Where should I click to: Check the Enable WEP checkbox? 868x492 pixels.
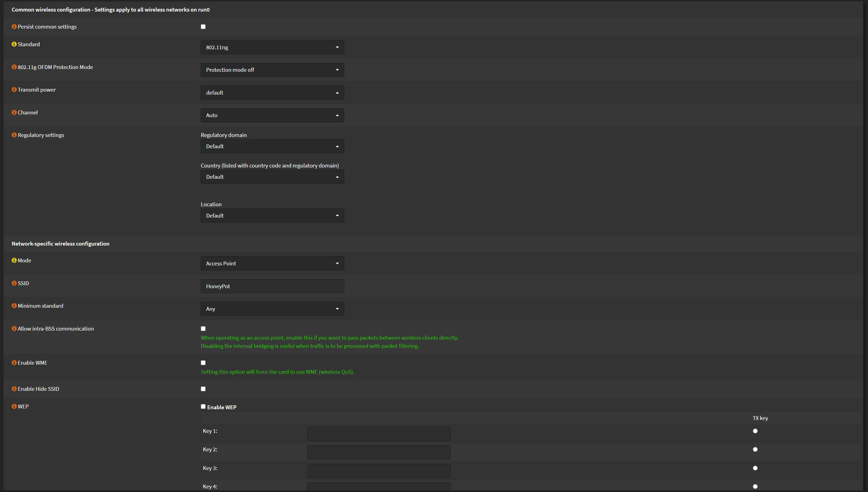tap(203, 406)
